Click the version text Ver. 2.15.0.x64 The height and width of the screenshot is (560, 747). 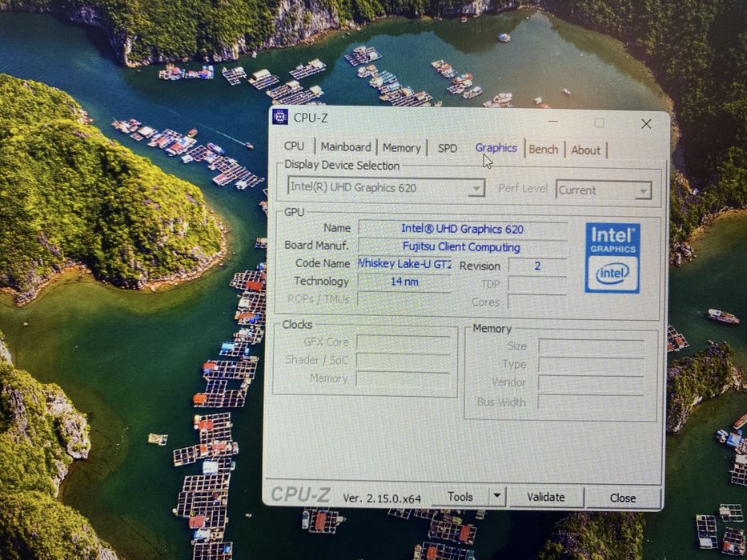pos(382,498)
